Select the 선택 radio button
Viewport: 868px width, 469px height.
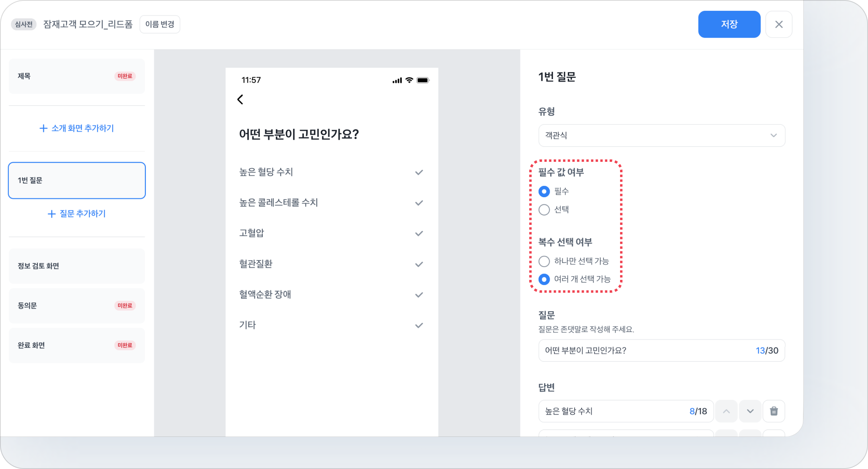(544, 210)
